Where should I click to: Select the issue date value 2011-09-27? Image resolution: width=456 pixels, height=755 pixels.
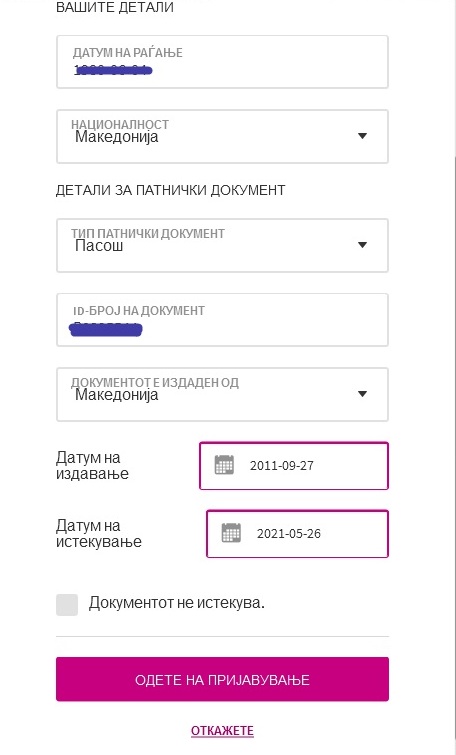(282, 466)
